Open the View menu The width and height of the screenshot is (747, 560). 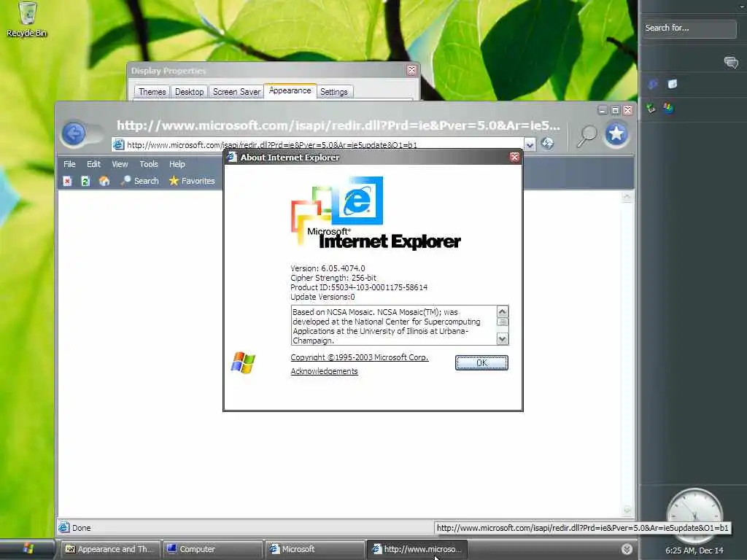click(x=120, y=164)
